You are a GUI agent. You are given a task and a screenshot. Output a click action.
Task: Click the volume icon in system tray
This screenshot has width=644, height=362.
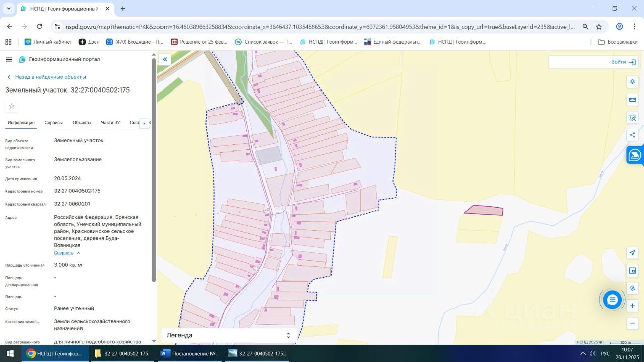click(x=593, y=354)
